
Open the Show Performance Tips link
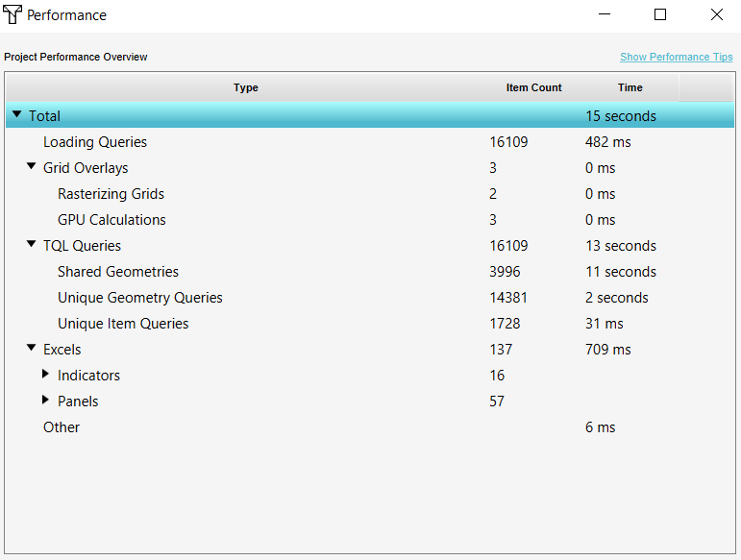676,57
